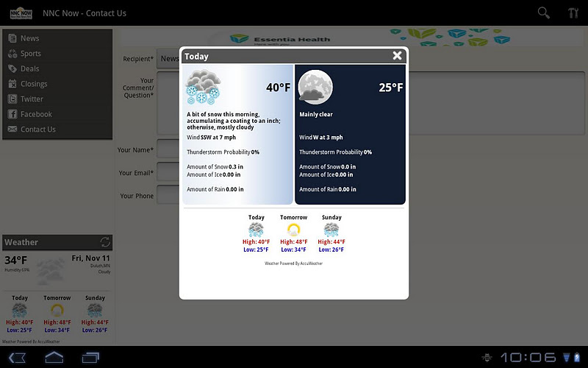Open the News sidebar item
Screen dimensions: 588x368
pyautogui.click(x=57, y=38)
